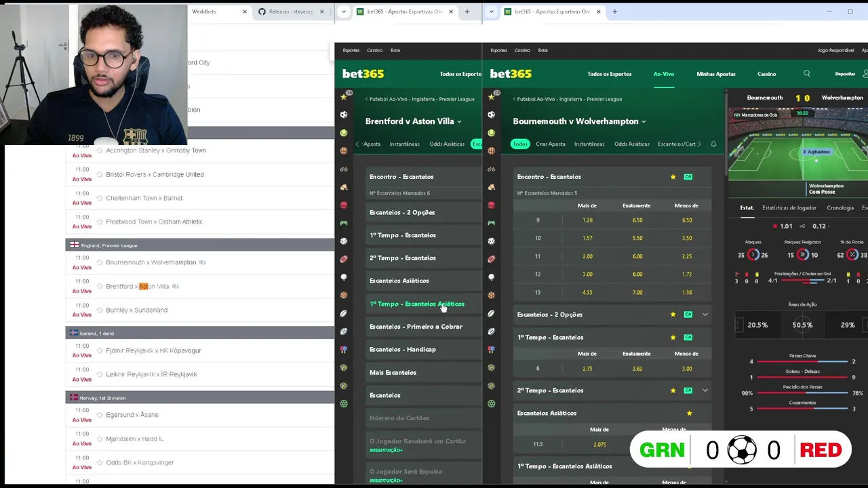Viewport: 868px width, 488px height.
Task: Select cycling icon in Bournemouth window sidebar
Action: click(x=491, y=169)
